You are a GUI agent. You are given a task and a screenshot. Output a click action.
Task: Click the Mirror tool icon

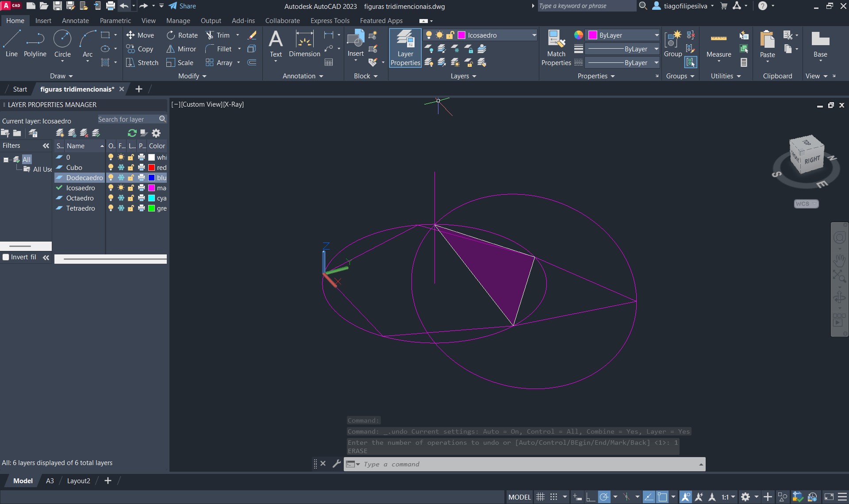pyautogui.click(x=170, y=49)
